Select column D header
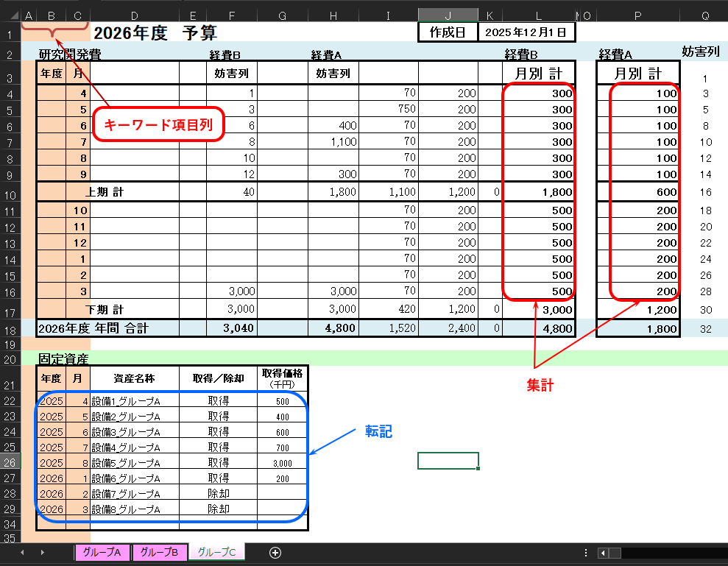The height and width of the screenshot is (566, 728). pos(135,15)
